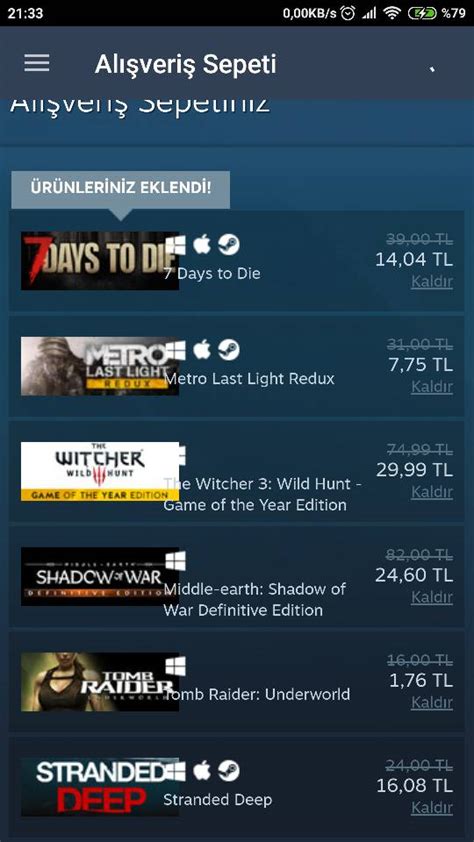
Task: Click Kaldır for Tomb Raider: Underworld
Action: coord(432,703)
